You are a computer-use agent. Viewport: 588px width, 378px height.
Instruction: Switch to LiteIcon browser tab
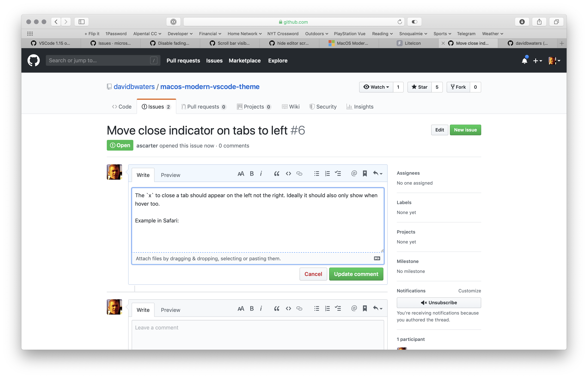click(x=408, y=43)
